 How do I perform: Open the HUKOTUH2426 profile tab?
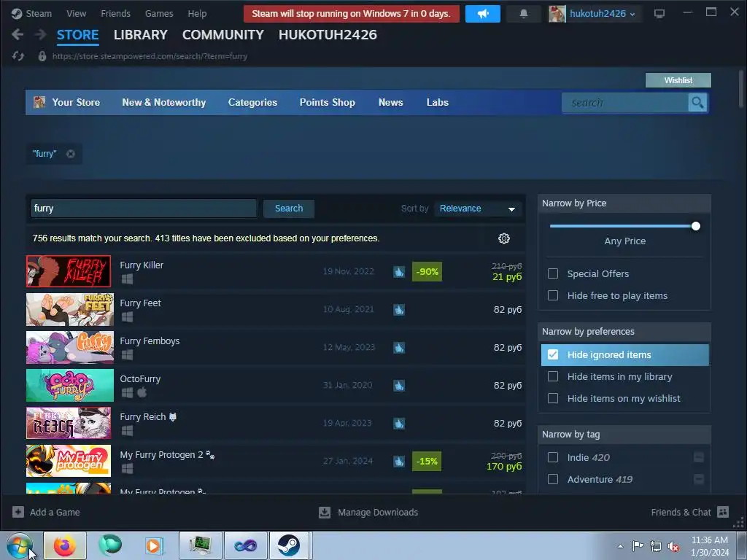(x=328, y=35)
